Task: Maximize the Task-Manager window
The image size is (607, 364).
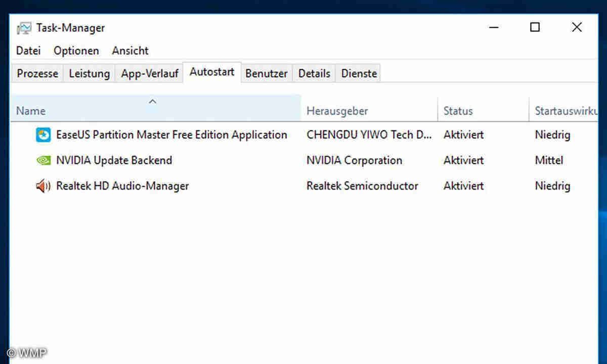Action: click(535, 27)
